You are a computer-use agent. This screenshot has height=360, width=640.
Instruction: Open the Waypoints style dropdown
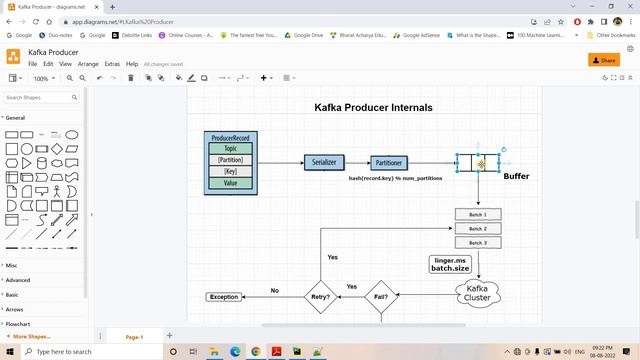click(242, 78)
